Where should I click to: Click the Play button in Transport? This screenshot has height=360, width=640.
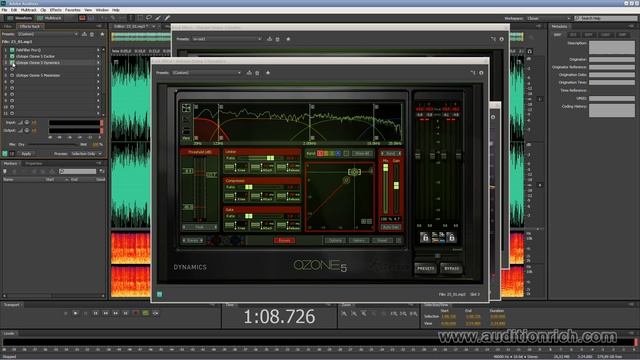coord(76,313)
